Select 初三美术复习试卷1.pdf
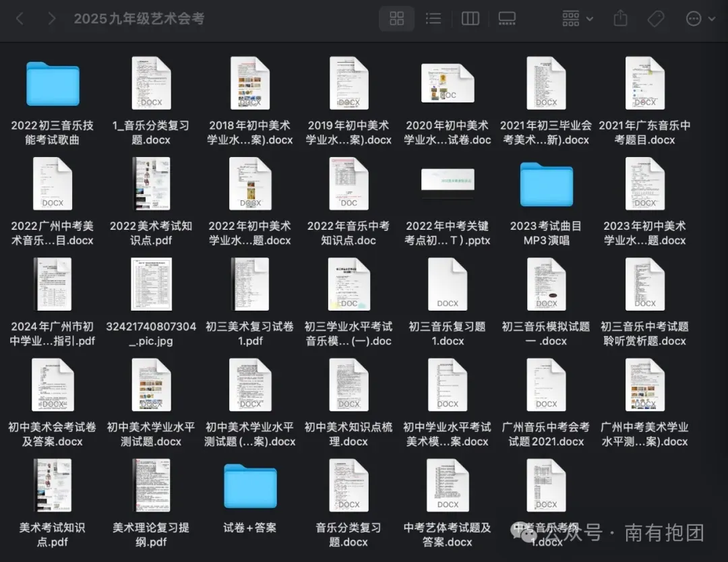Screen dimensions: 728x562 click(250, 284)
